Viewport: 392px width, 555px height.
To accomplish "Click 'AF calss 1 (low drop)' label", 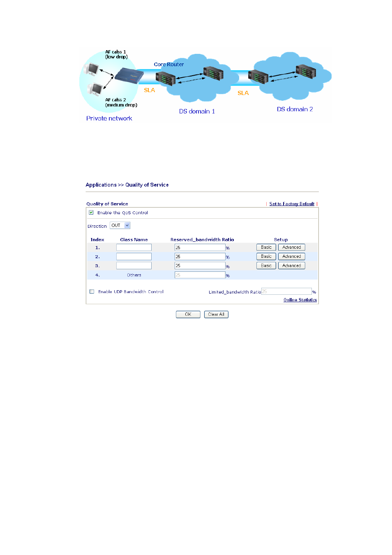I will coord(116,54).
